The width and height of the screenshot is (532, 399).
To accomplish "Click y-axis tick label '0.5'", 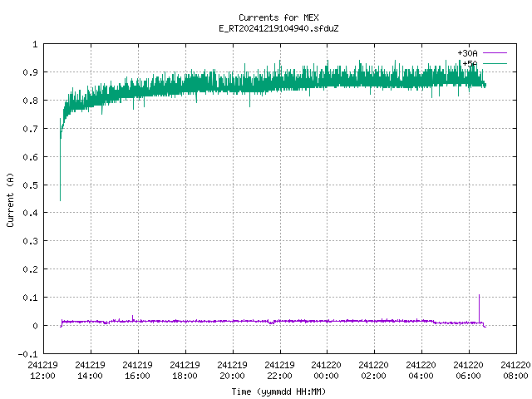I will point(30,185).
